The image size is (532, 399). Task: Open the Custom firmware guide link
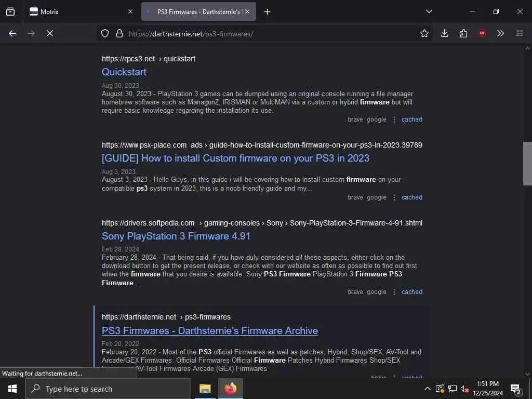coord(235,158)
